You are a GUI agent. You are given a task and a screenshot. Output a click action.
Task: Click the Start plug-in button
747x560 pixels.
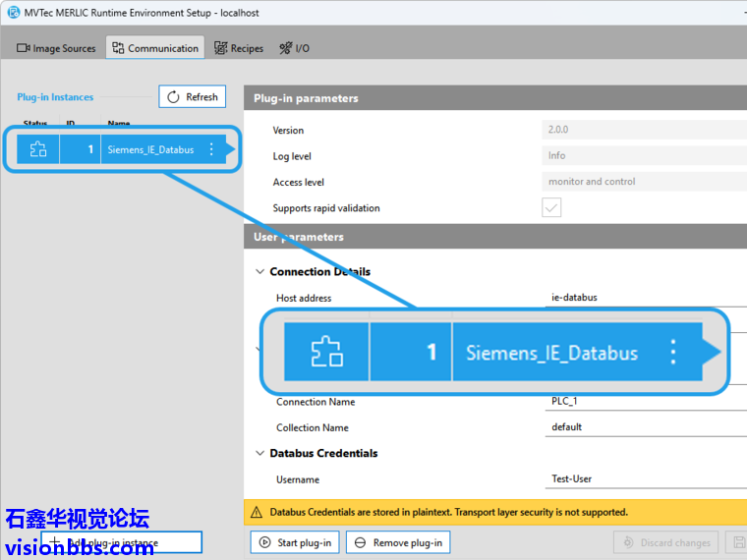tap(296, 542)
